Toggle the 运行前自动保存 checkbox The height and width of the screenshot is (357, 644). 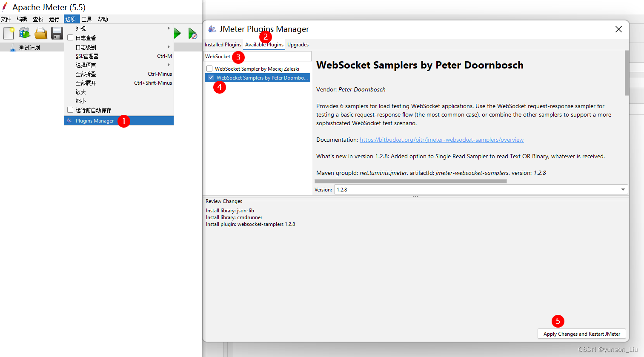point(70,110)
